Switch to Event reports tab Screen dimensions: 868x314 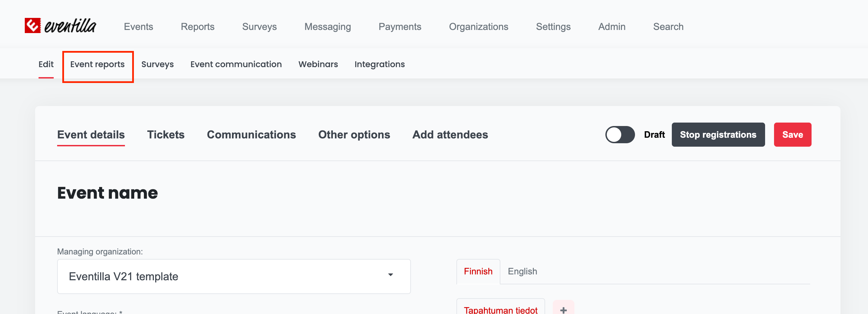(97, 64)
